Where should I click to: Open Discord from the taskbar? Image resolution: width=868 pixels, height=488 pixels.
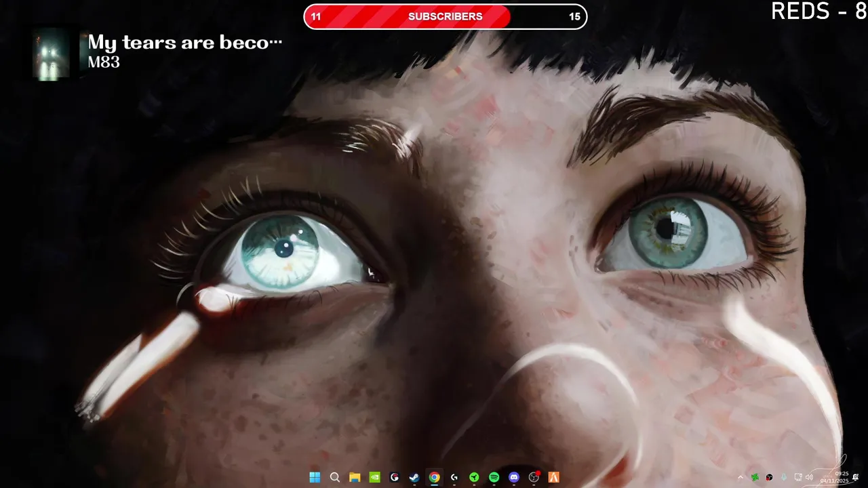(x=514, y=477)
